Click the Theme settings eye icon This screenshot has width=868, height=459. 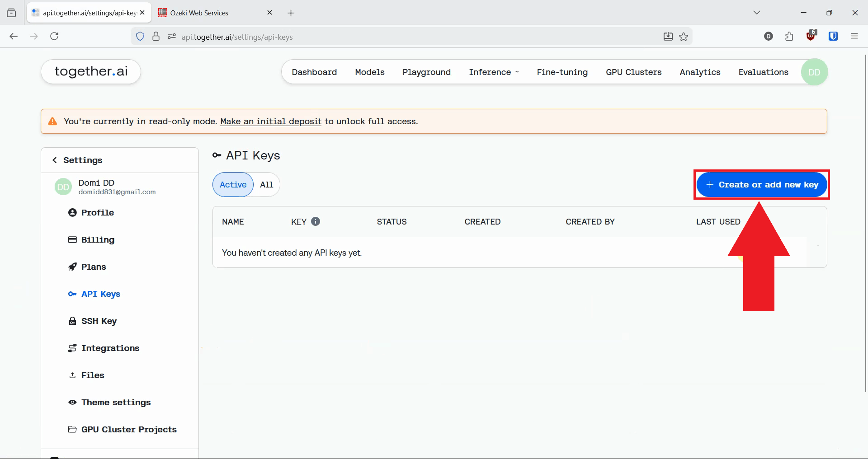(72, 402)
